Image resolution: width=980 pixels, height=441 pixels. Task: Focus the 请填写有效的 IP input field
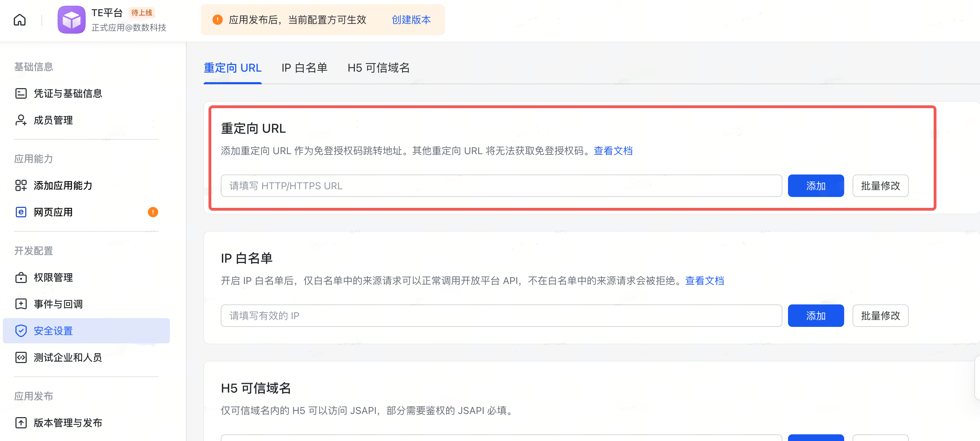(x=502, y=316)
